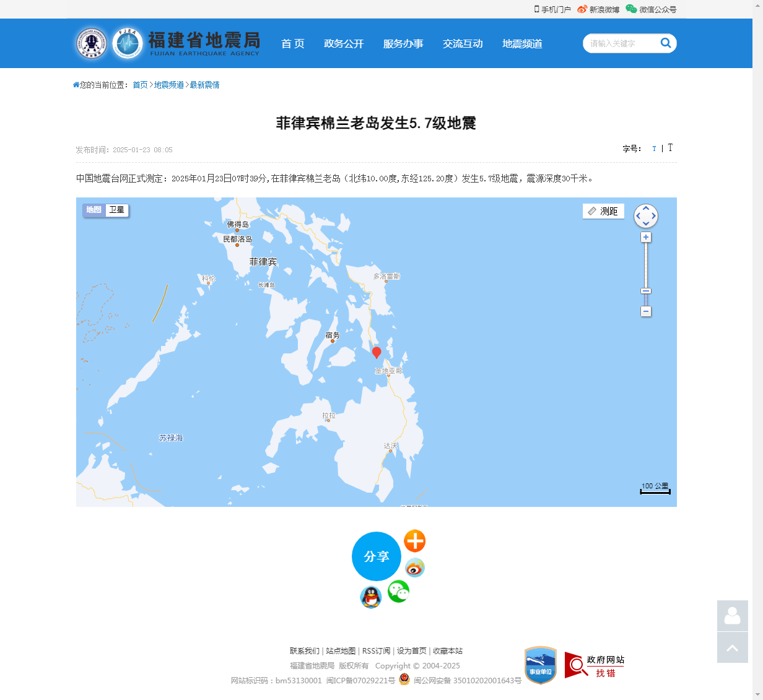Open the 地震频道 menu item
This screenshot has width=763, height=700.
coord(522,43)
